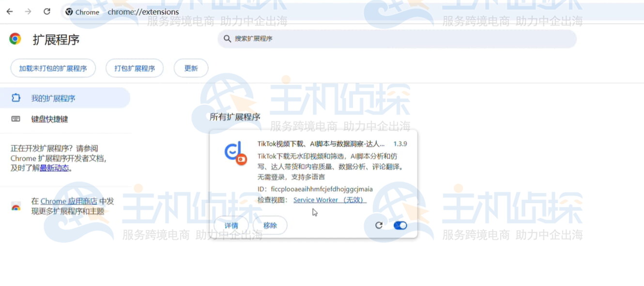The image size is (644, 286).
Task: Click the 更新 button
Action: tap(191, 68)
